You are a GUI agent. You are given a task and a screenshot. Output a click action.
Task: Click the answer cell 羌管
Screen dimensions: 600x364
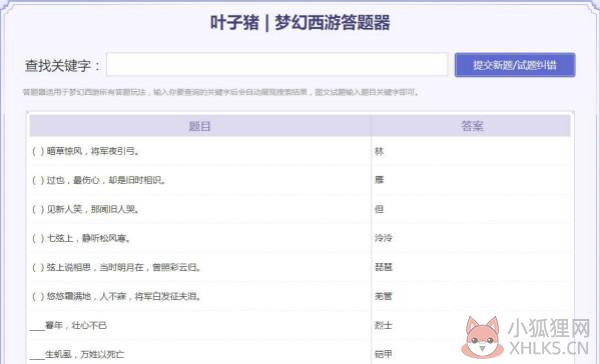coord(383,296)
